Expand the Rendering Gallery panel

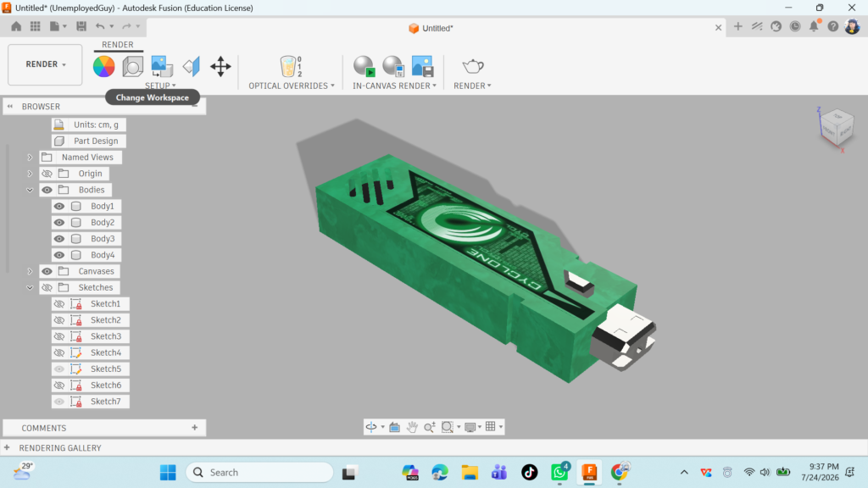point(7,447)
